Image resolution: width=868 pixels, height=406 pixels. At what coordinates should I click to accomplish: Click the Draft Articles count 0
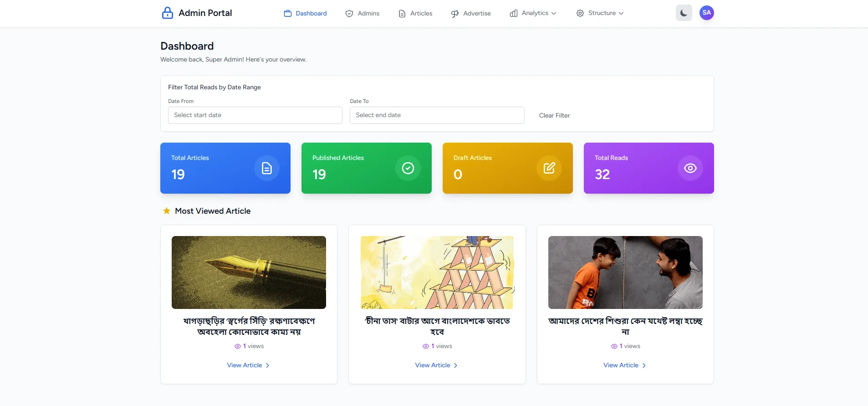[458, 175]
